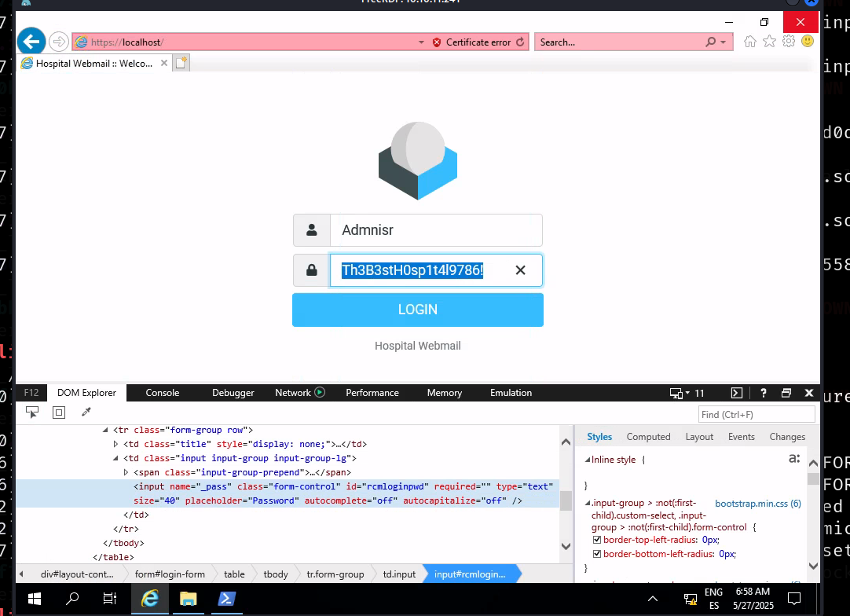Expand the span input-group-prepend node
Screen dimensions: 850x616
(x=126, y=472)
